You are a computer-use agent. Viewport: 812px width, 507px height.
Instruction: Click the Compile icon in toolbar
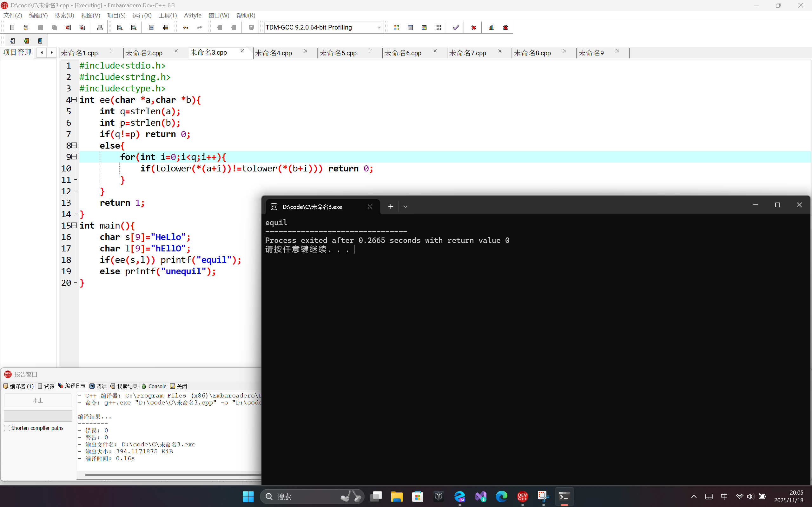click(396, 28)
